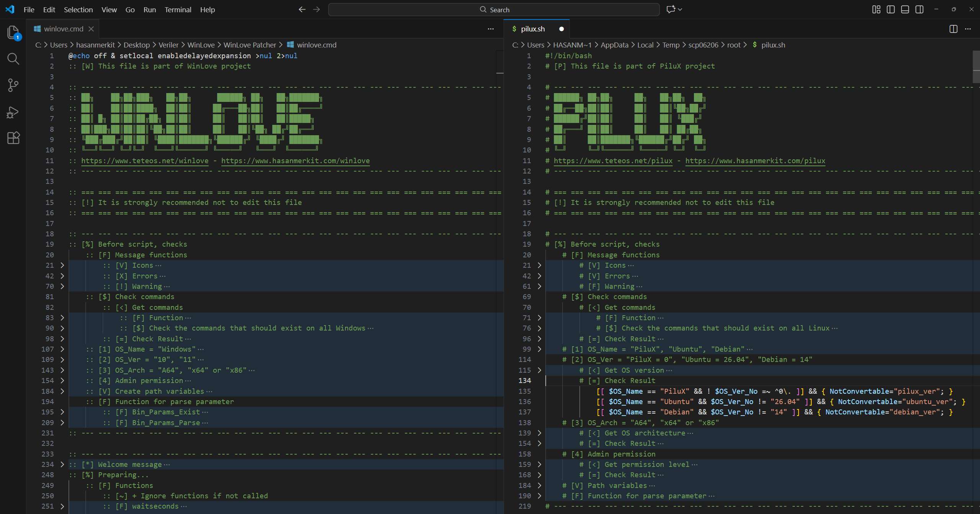Open the hasanmerkit.com/winlove link
This screenshot has height=514, width=980.
click(296, 161)
